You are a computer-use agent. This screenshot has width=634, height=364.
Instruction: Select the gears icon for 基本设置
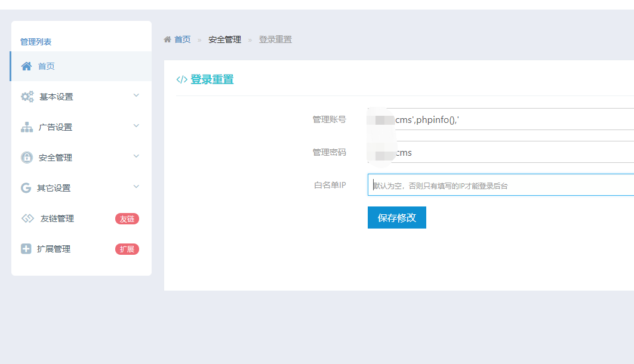[x=26, y=97]
